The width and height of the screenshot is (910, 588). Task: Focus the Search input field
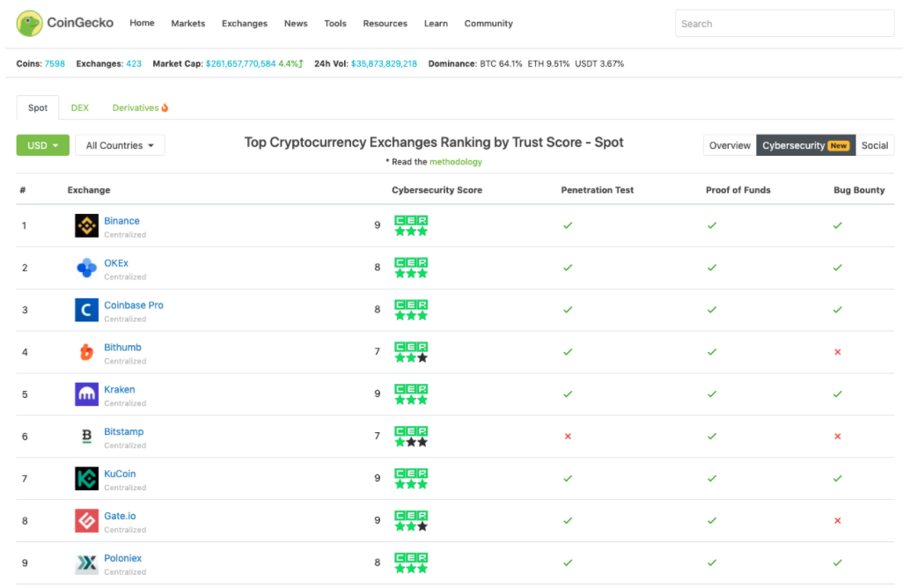point(785,23)
